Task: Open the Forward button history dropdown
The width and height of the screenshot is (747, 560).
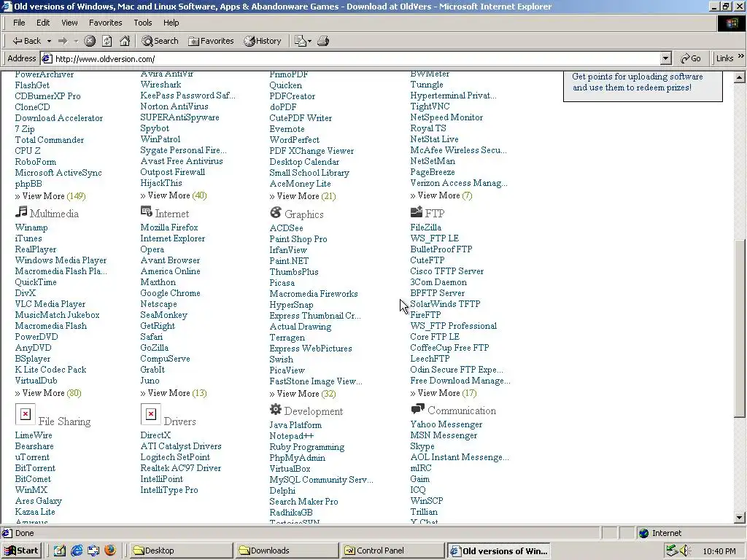Action: [x=76, y=41]
